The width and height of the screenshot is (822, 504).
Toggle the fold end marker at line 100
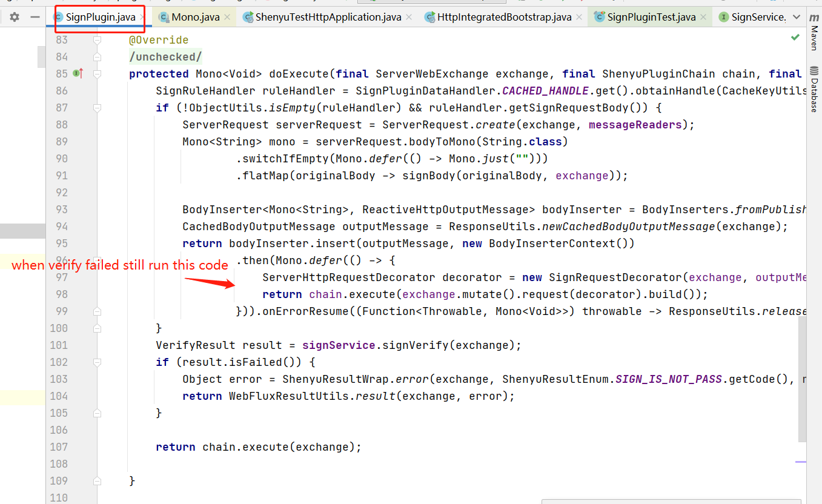click(x=97, y=328)
